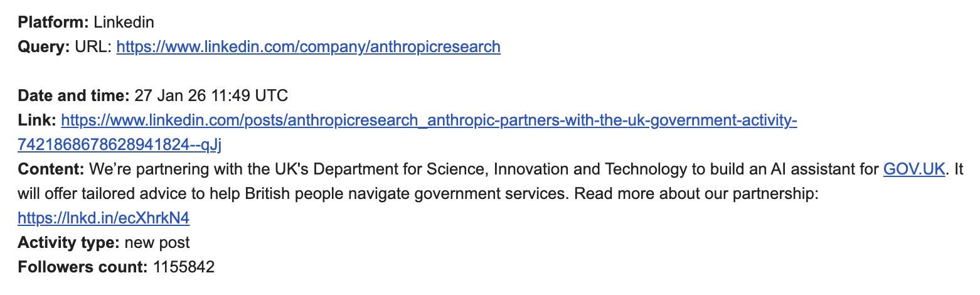Click the followers number 1155842
980x295 pixels.
coord(183,267)
